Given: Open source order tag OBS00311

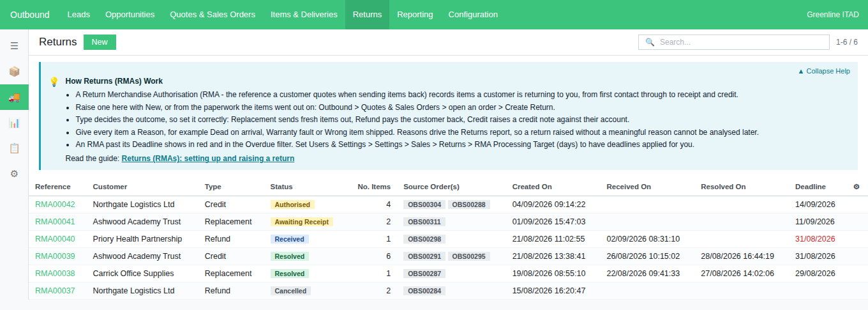Looking at the screenshot, I should click(424, 222).
